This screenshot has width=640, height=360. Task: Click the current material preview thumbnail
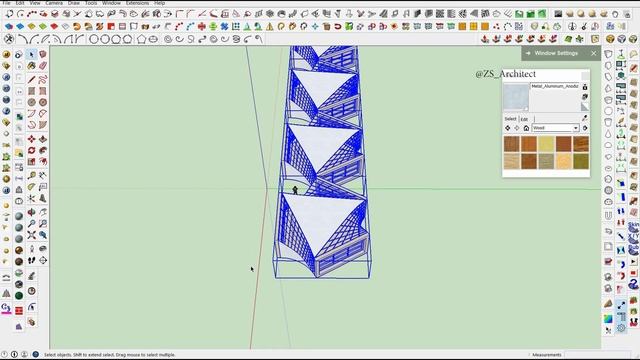tap(516, 97)
